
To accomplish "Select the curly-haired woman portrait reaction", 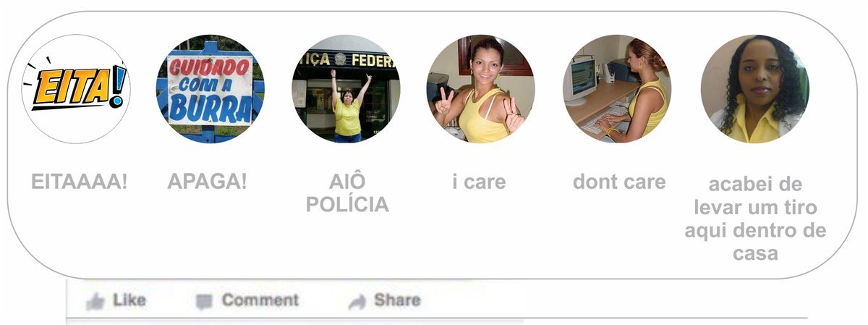I will [x=755, y=89].
